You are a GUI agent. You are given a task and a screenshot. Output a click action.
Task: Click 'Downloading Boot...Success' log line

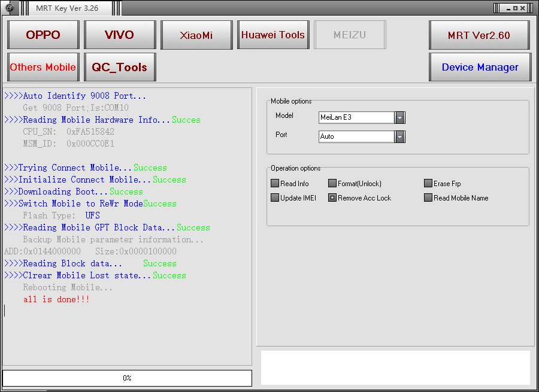click(x=74, y=192)
